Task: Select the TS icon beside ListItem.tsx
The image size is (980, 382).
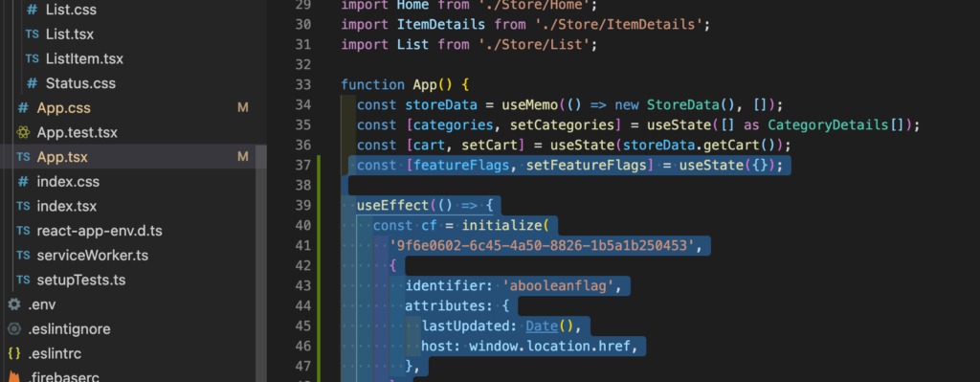Action: point(32,58)
